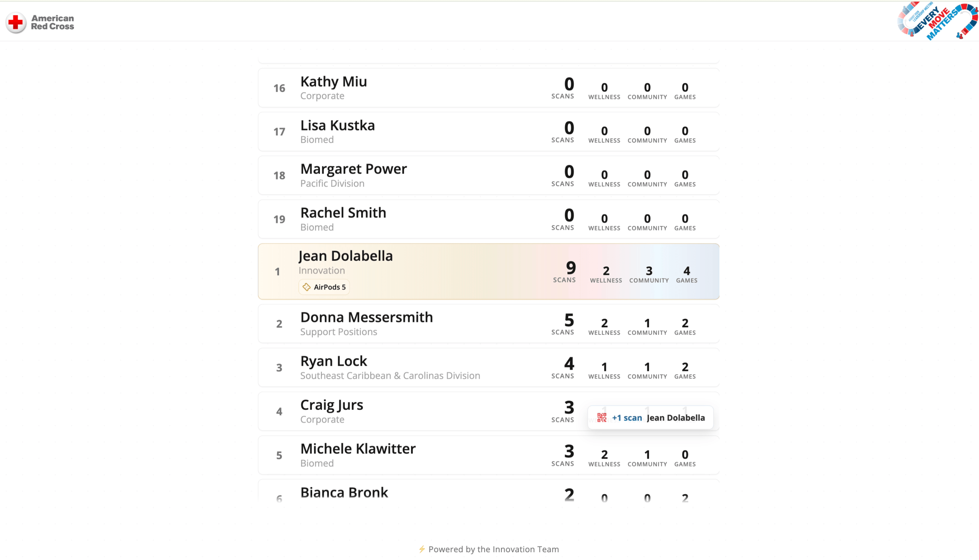Click the AirPods 5 prize tag icon
979x560 pixels.
(307, 287)
